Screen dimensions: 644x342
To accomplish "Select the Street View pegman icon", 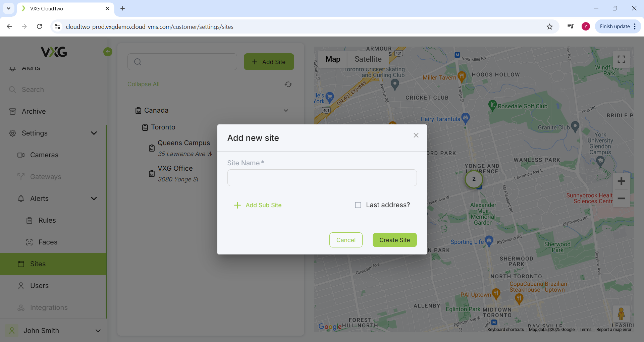I will (x=621, y=314).
